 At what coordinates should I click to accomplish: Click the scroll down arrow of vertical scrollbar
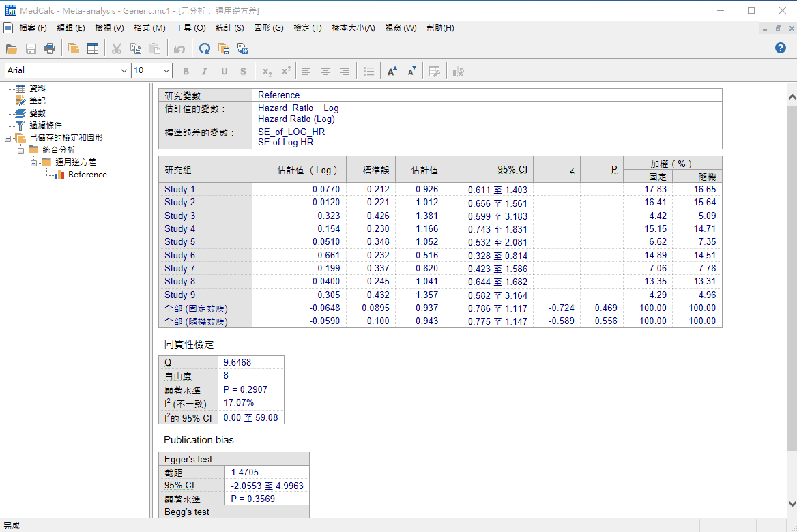792,503
